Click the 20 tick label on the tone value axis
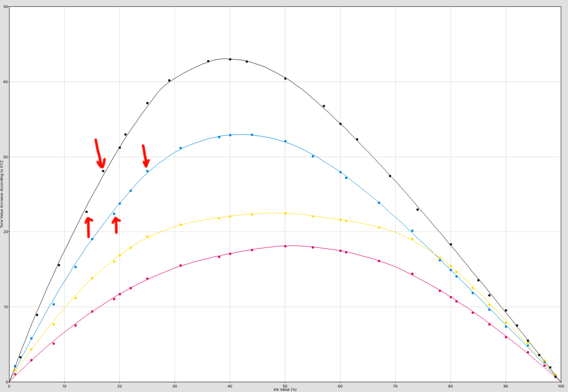The image size is (568, 392). (x=5, y=232)
